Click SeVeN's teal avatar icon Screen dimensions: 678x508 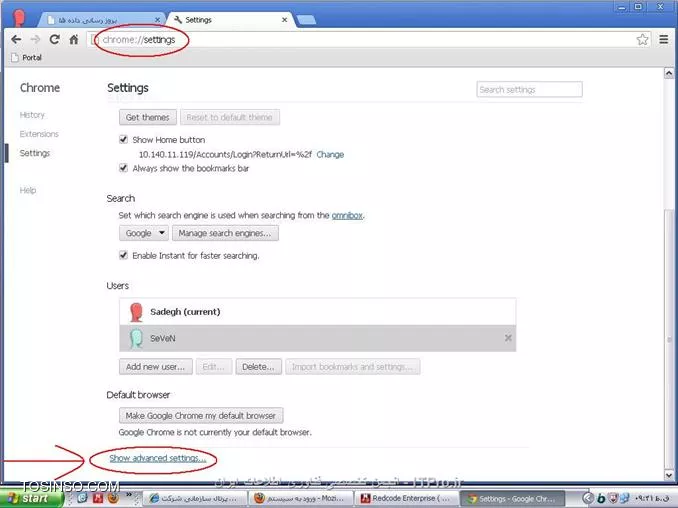pyautogui.click(x=136, y=339)
